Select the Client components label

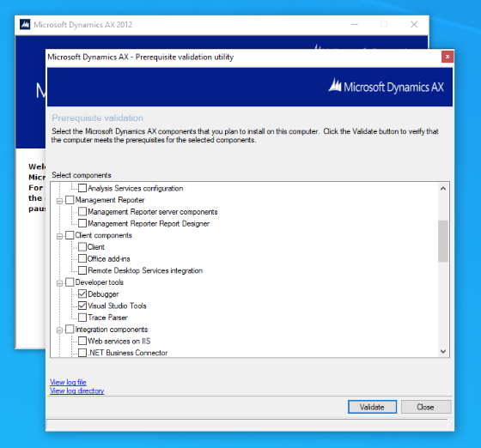click(103, 235)
